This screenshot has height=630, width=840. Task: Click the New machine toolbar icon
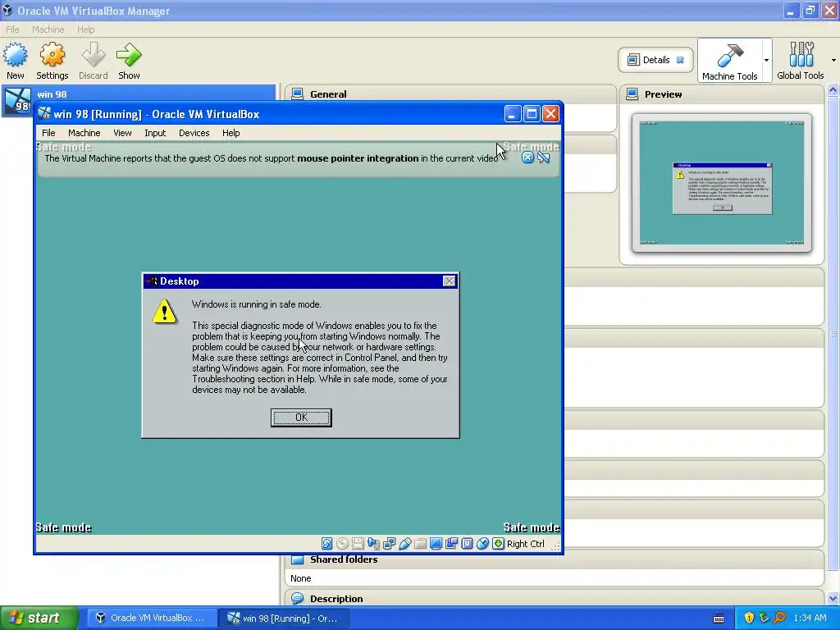pos(15,61)
